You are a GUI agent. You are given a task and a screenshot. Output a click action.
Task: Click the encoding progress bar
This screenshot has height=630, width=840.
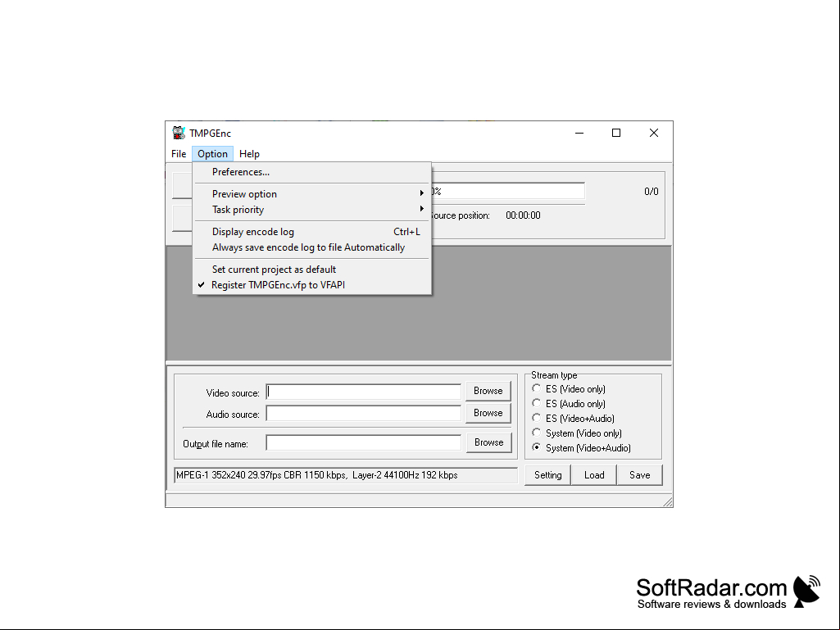(507, 191)
